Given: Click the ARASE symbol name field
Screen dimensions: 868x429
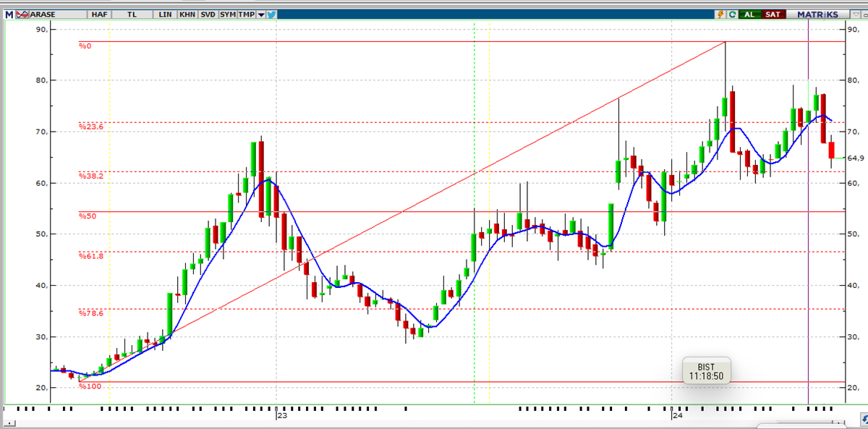Looking at the screenshot, I should click(x=58, y=14).
